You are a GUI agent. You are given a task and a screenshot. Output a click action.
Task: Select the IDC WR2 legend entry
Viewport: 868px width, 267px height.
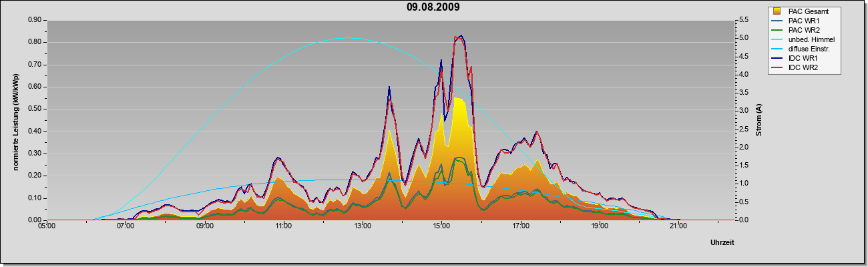click(x=801, y=67)
